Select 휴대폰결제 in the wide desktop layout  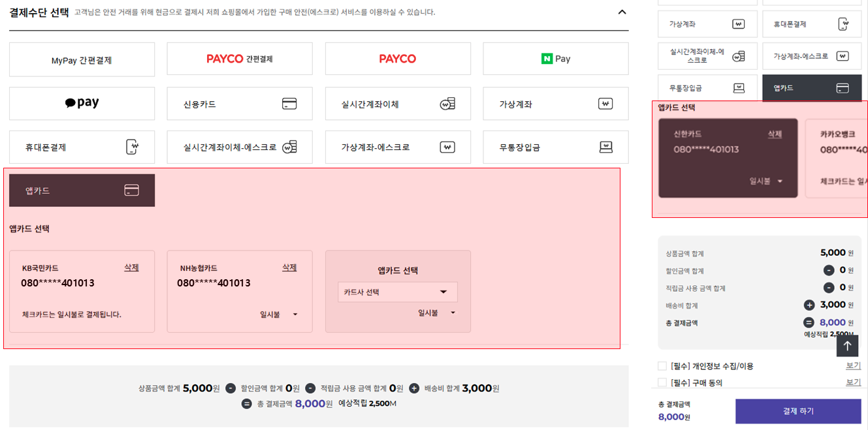82,147
